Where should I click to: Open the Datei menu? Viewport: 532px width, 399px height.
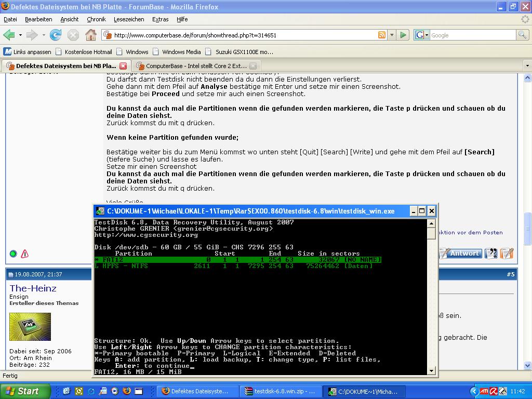tap(10, 19)
